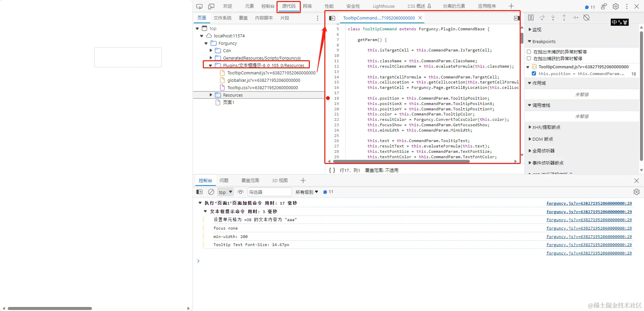Focus the console 筛选器 filter field
Viewport: 644px width, 311px height.
pyautogui.click(x=269, y=192)
